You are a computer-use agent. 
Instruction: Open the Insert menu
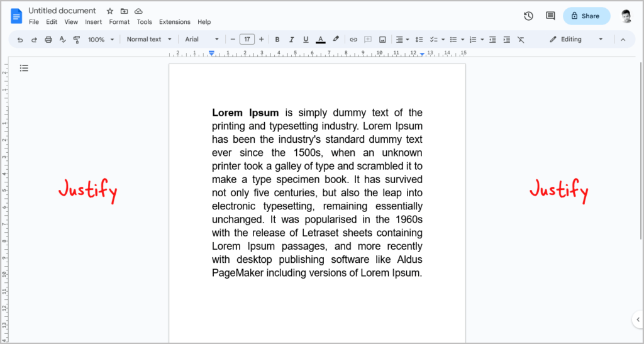pyautogui.click(x=94, y=22)
